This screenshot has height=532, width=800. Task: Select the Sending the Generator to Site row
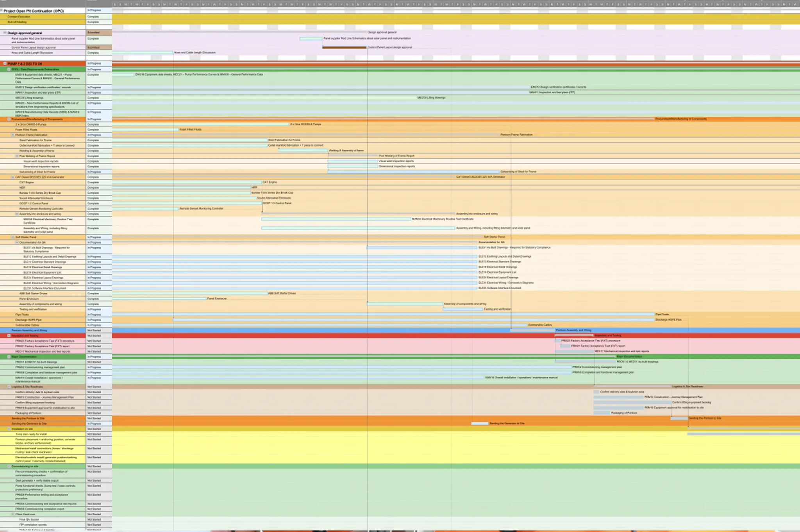(43, 423)
